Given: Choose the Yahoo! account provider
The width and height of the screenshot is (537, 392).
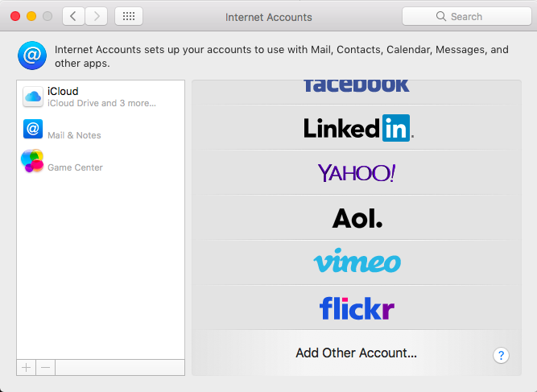Looking at the screenshot, I should pyautogui.click(x=357, y=172).
